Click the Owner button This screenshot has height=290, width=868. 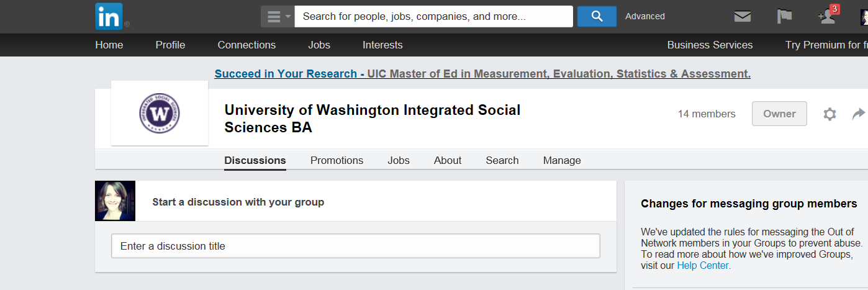click(779, 114)
